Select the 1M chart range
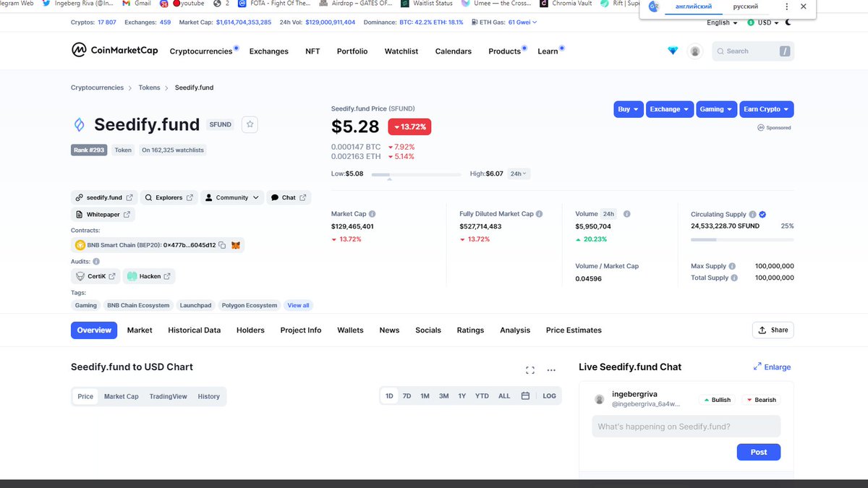The image size is (868, 488). click(425, 396)
